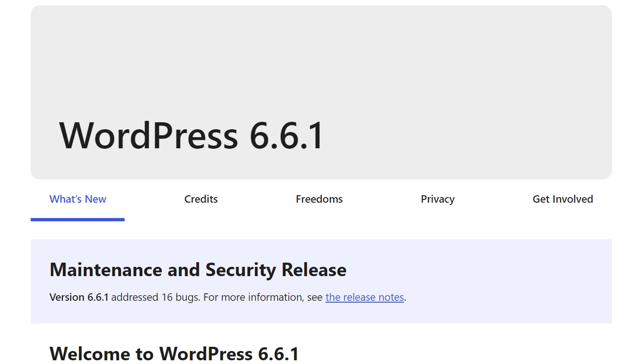Click the "addressed 16 bugs" text
The image size is (644, 364).
pyautogui.click(x=156, y=297)
